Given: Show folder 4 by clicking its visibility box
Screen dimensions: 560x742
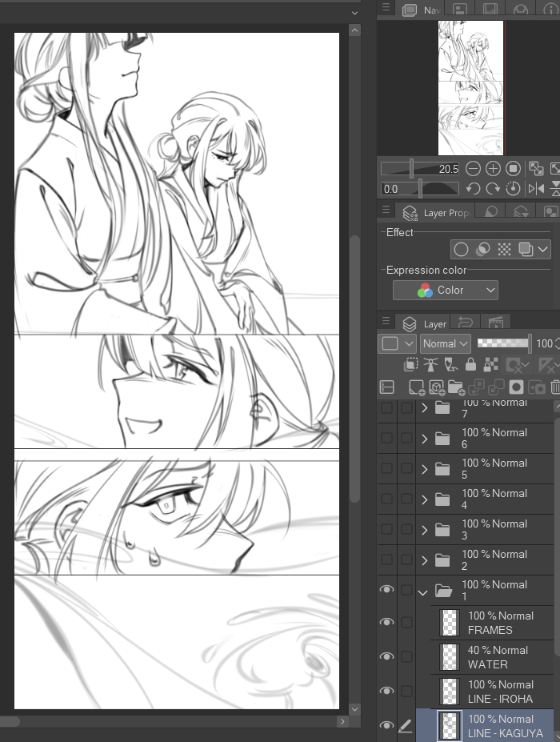Looking at the screenshot, I should click(x=387, y=499).
